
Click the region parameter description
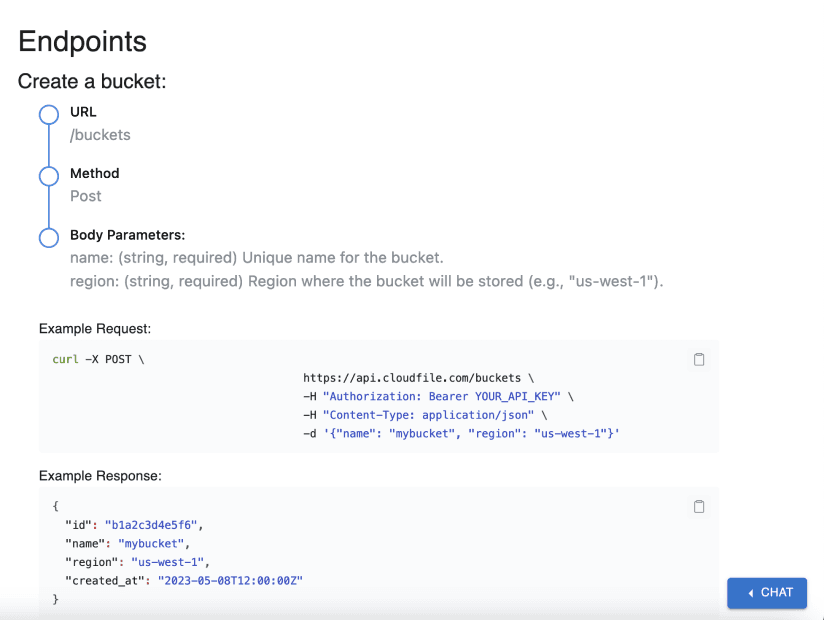click(x=367, y=282)
